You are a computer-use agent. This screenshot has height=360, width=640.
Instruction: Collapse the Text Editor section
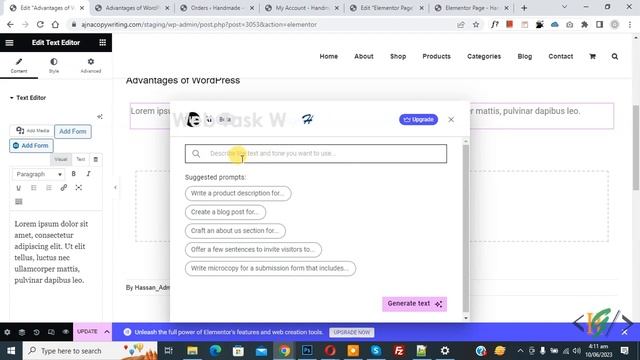point(28,98)
